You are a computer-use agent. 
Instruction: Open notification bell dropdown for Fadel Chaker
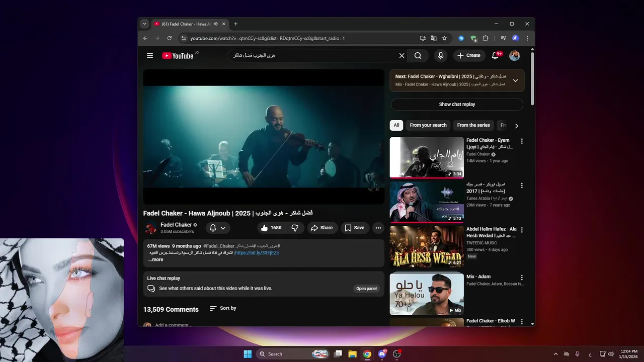pyautogui.click(x=218, y=228)
